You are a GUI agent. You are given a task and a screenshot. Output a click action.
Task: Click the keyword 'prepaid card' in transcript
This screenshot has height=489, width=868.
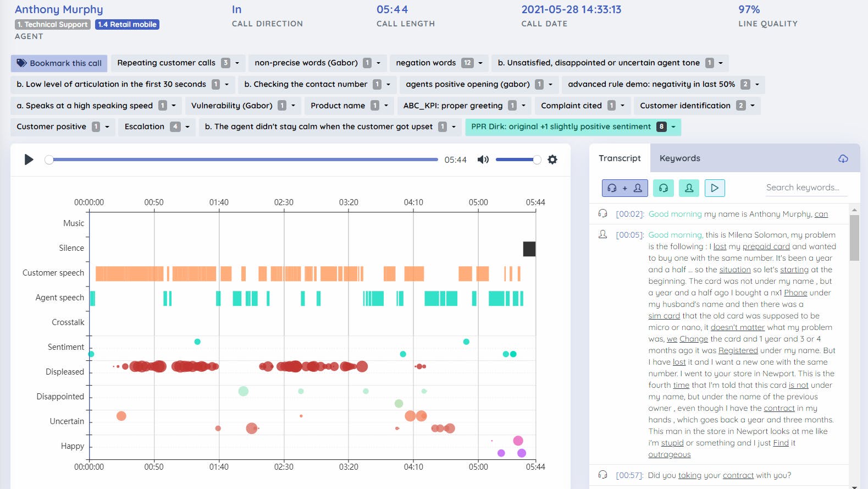tap(766, 246)
